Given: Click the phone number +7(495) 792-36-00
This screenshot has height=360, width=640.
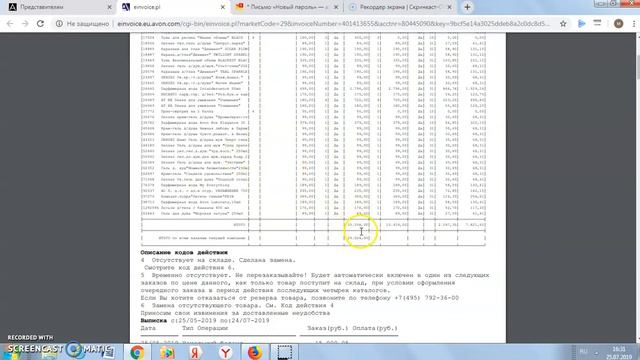Looking at the screenshot, I should pyautogui.click(x=427, y=298).
